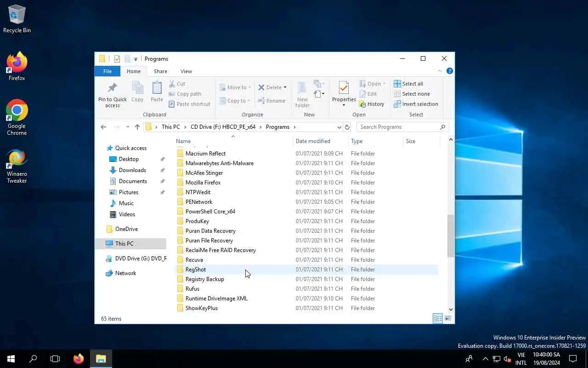Click the scroll down arrow in file list
The image size is (588, 368).
pyautogui.click(x=451, y=310)
